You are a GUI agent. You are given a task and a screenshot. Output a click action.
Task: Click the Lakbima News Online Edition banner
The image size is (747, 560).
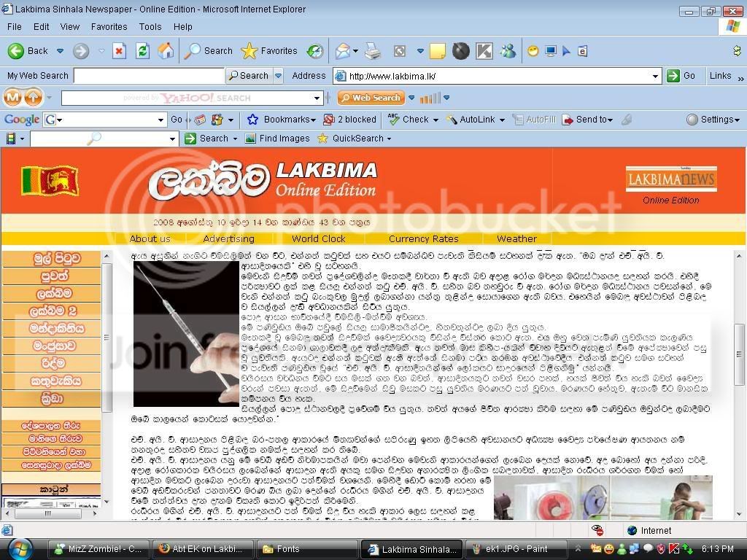pyautogui.click(x=671, y=185)
